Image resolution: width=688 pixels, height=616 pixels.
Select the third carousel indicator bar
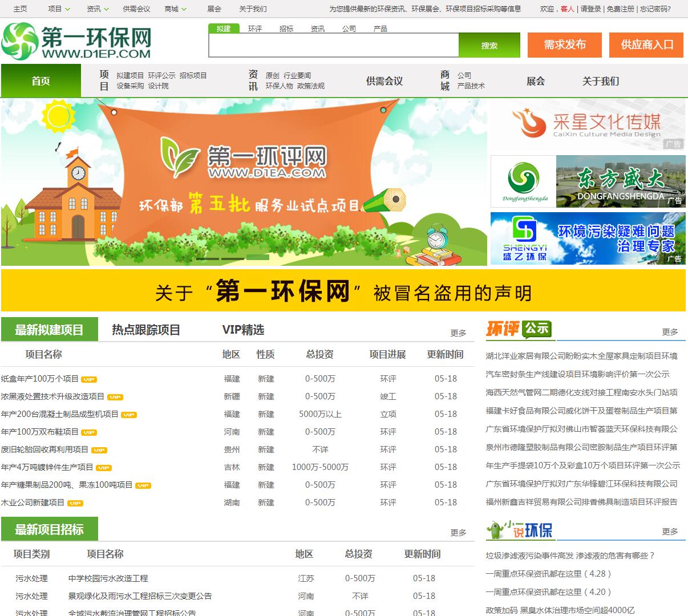point(258,258)
